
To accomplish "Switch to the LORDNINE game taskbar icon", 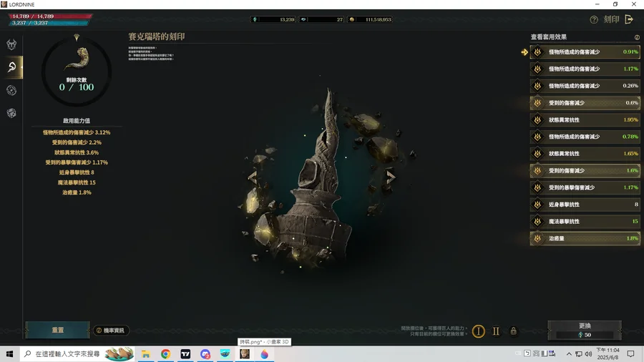I will tap(245, 354).
